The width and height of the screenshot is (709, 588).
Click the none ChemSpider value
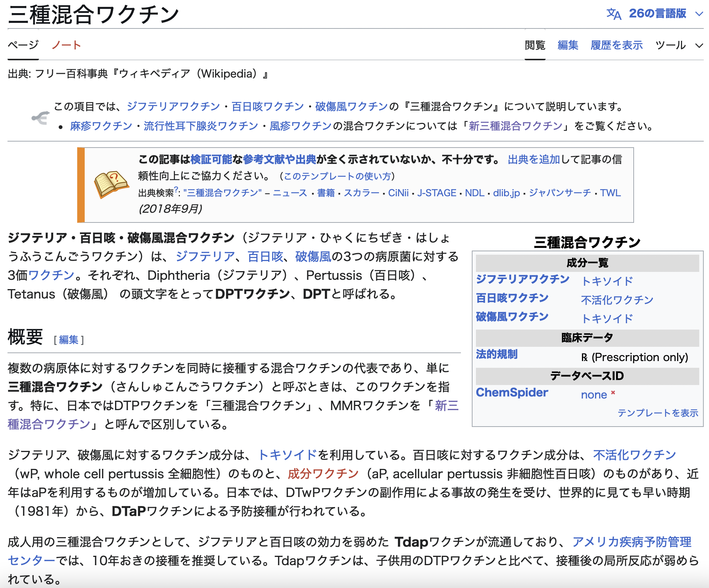[x=594, y=395]
